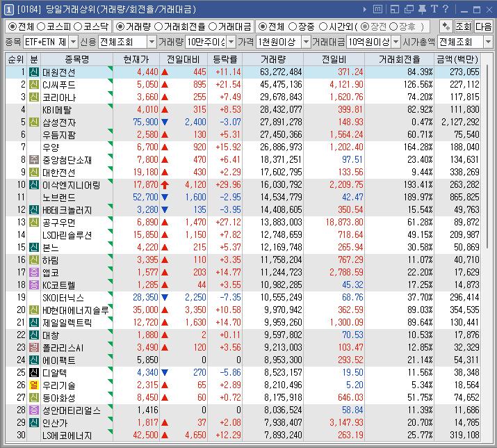Image resolution: width=497 pixels, height=448 pixels.
Task: Select the LS에코에너지 stock name
Action: pyautogui.click(x=67, y=435)
